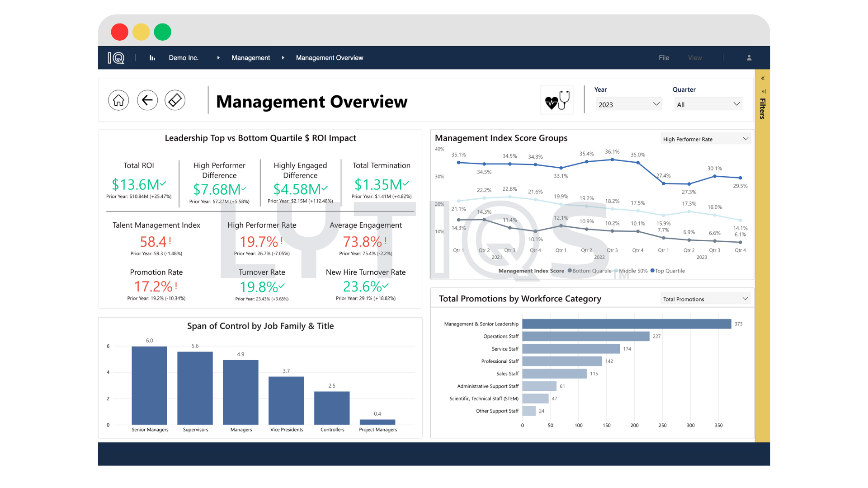The image size is (868, 488).
Task: Open the View menu
Action: pos(695,58)
